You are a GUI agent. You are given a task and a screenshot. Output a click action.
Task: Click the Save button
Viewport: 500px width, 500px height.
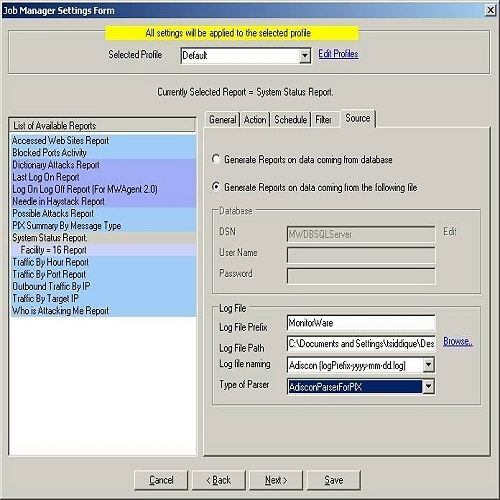click(334, 480)
